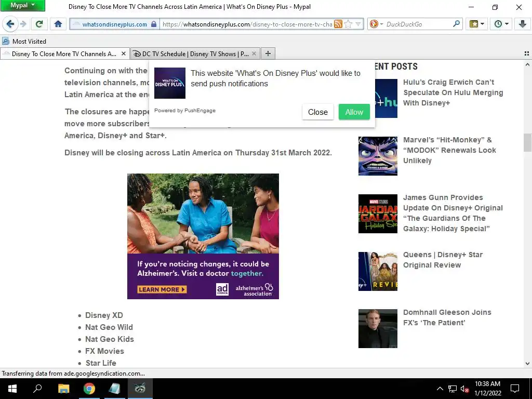
Task: Click the Queens review thumbnail
Action: coord(378,271)
